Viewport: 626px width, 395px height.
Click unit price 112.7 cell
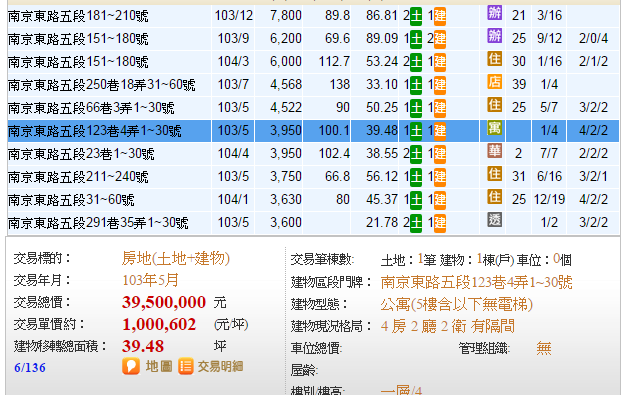tap(334, 62)
